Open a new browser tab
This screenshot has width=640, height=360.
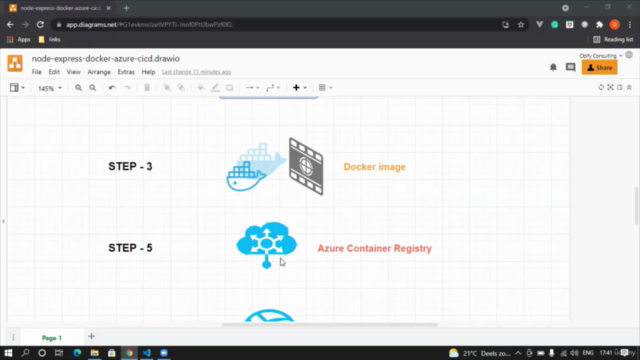(126, 8)
